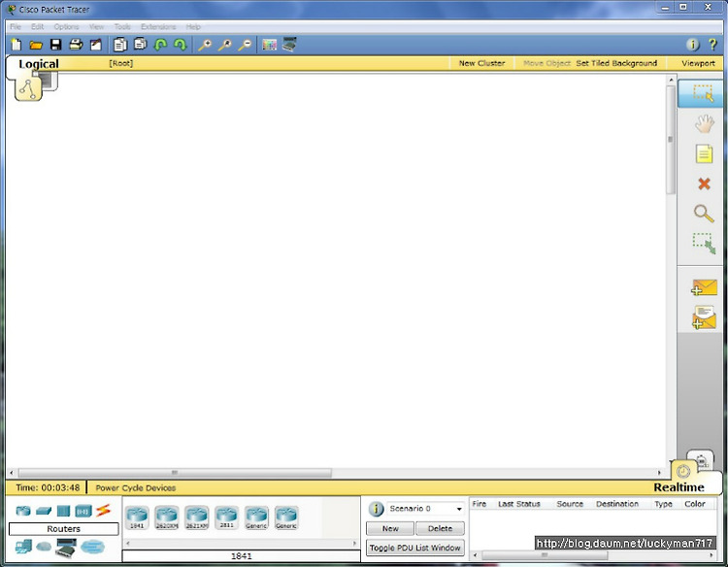The image size is (728, 567).
Task: Click the workspace vertical scrollbar thumb
Action: tap(671, 139)
